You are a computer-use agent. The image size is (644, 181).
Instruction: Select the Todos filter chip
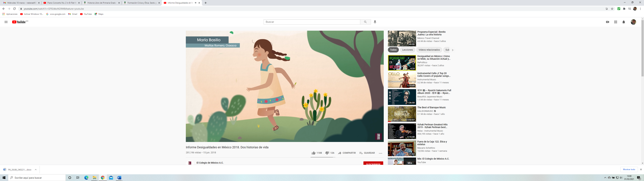pyautogui.click(x=393, y=50)
